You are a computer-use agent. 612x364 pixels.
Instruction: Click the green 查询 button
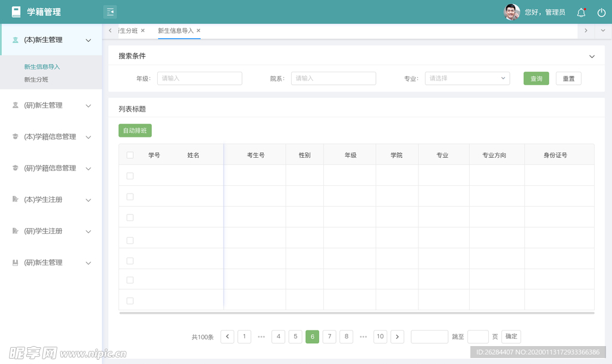pyautogui.click(x=536, y=78)
